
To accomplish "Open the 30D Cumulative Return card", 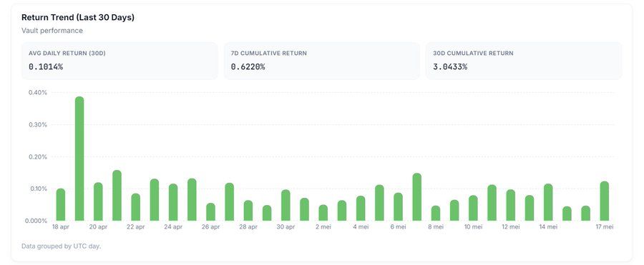I will tap(524, 60).
